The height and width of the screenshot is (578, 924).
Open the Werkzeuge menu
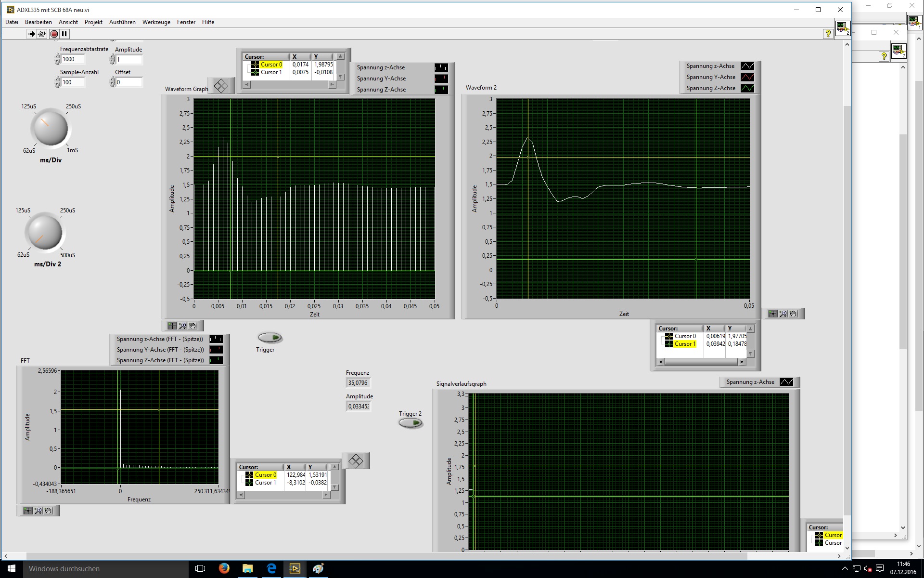click(156, 22)
